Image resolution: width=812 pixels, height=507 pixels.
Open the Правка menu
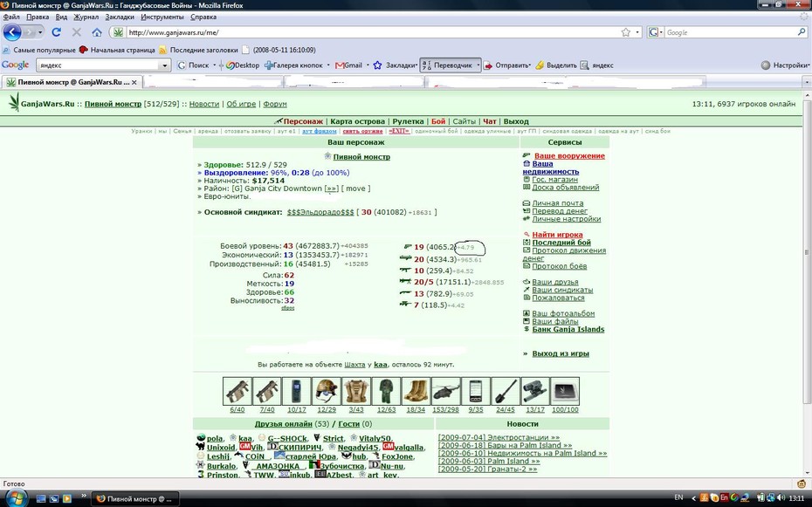click(38, 17)
